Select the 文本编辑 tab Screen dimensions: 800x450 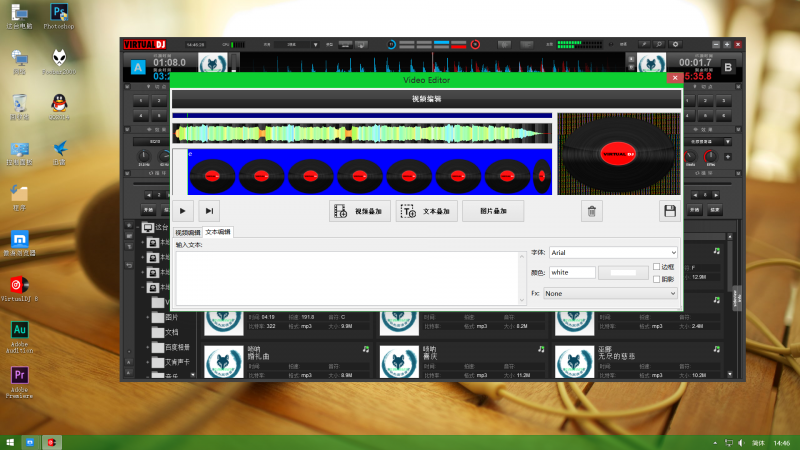coord(218,232)
